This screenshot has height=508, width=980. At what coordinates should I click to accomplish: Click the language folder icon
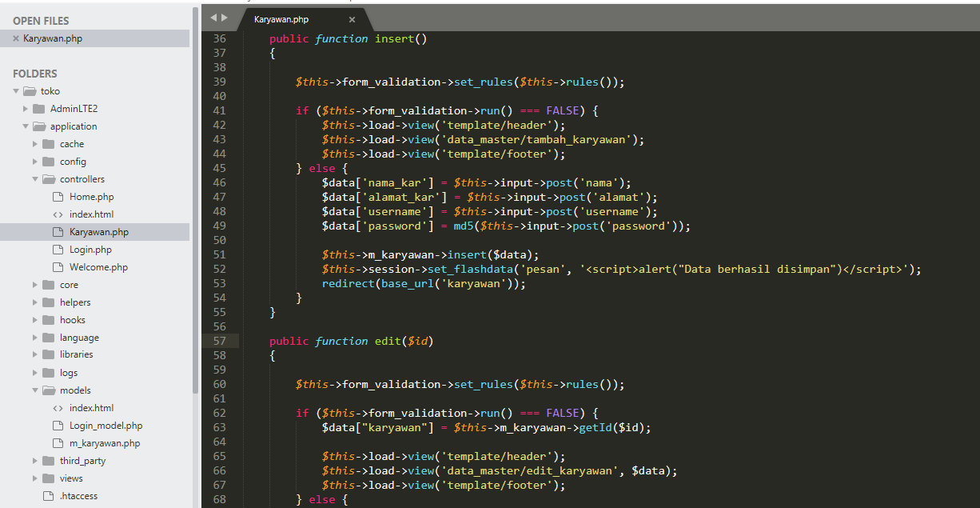pyautogui.click(x=49, y=338)
